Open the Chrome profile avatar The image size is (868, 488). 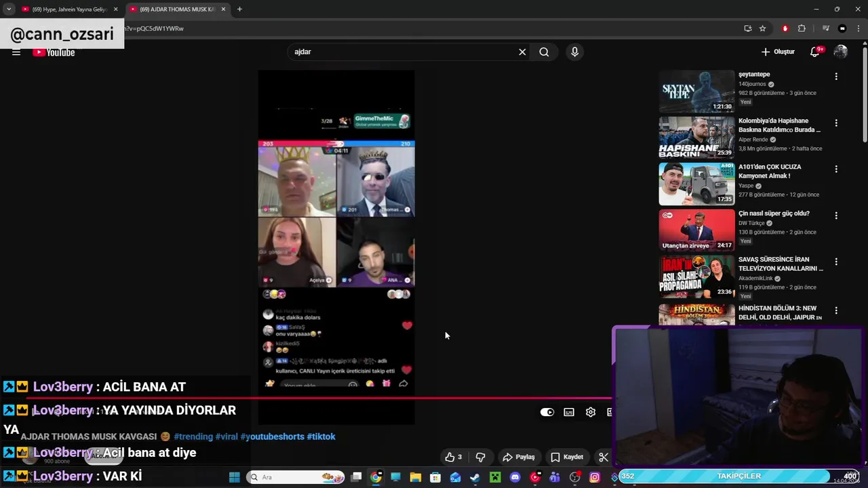pyautogui.click(x=842, y=28)
